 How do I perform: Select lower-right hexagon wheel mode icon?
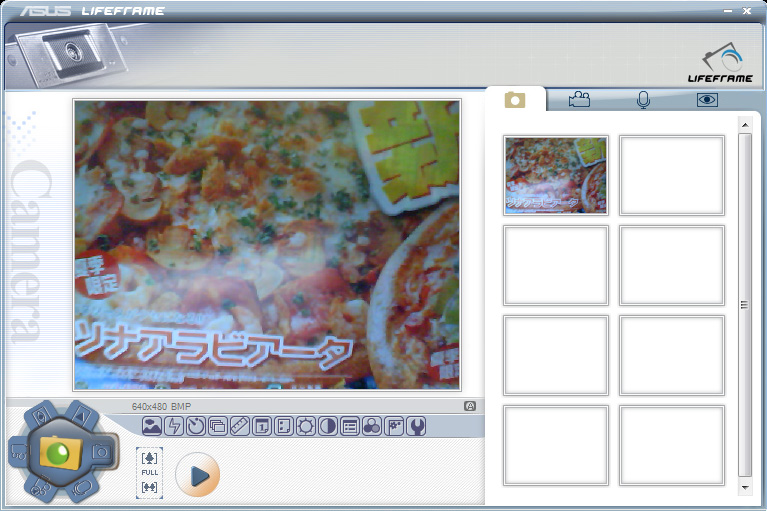tap(81, 488)
